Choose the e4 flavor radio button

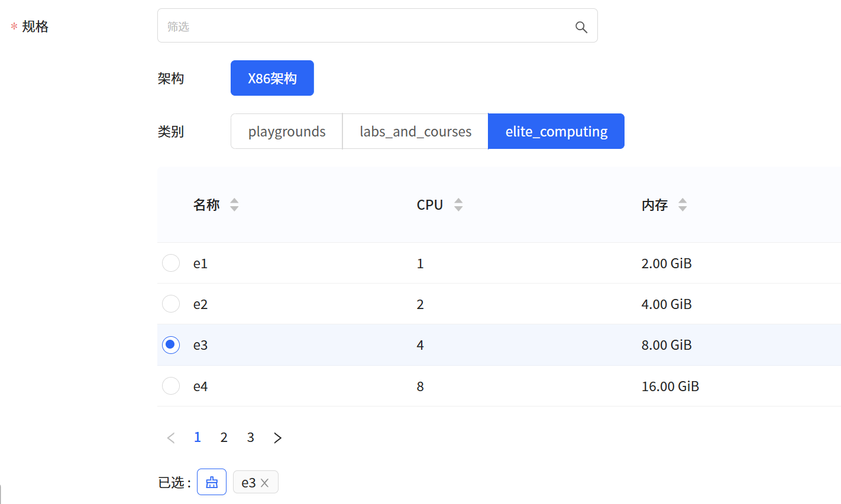click(171, 386)
